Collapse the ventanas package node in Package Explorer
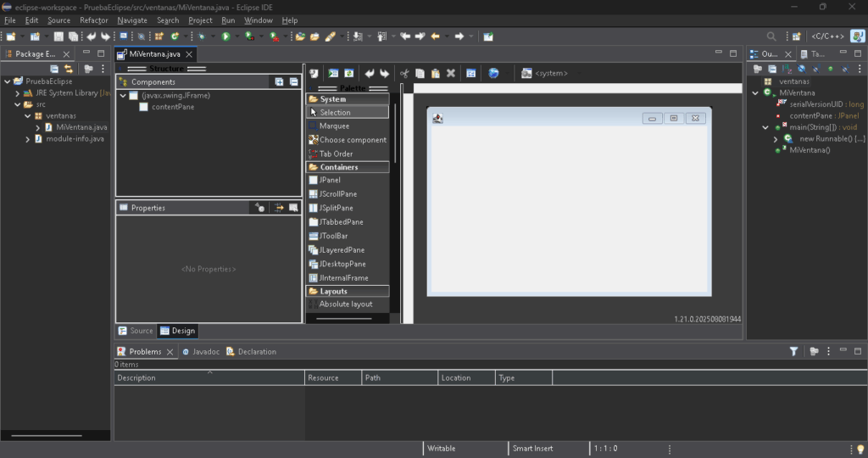Screen dimensions: 868x458 [x=28, y=116]
